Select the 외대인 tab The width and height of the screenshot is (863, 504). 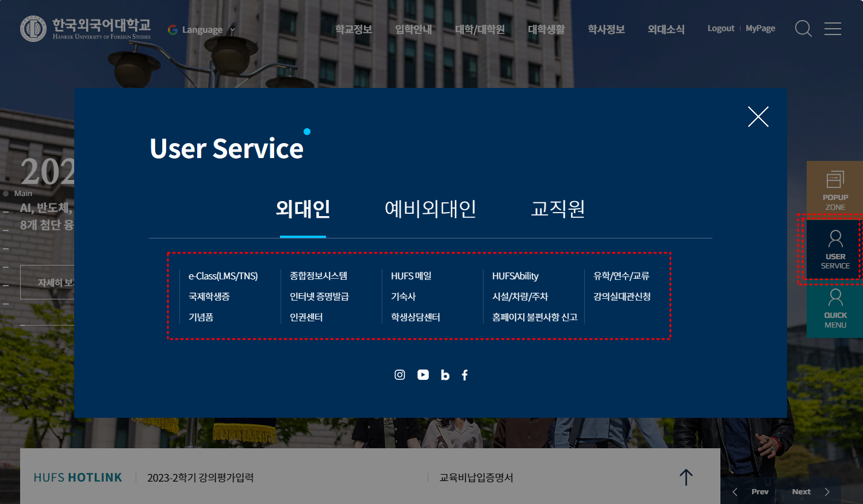coord(303,209)
